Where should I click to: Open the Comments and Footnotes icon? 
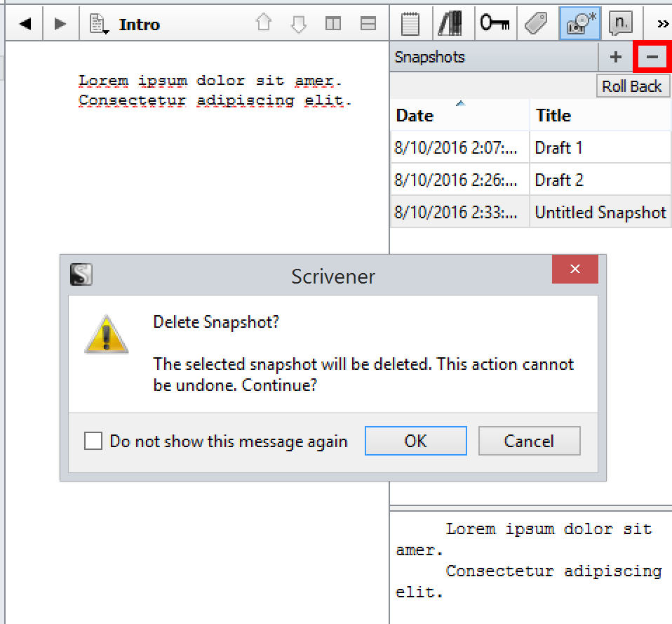pyautogui.click(x=619, y=24)
